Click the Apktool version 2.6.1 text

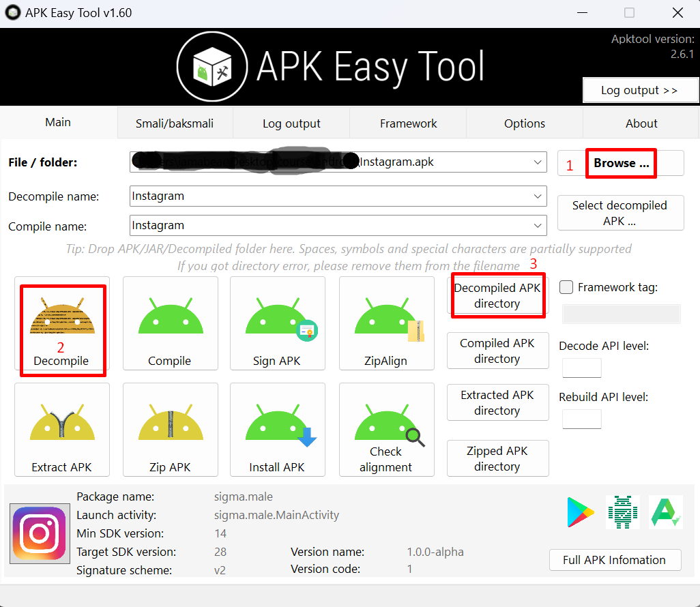(653, 46)
